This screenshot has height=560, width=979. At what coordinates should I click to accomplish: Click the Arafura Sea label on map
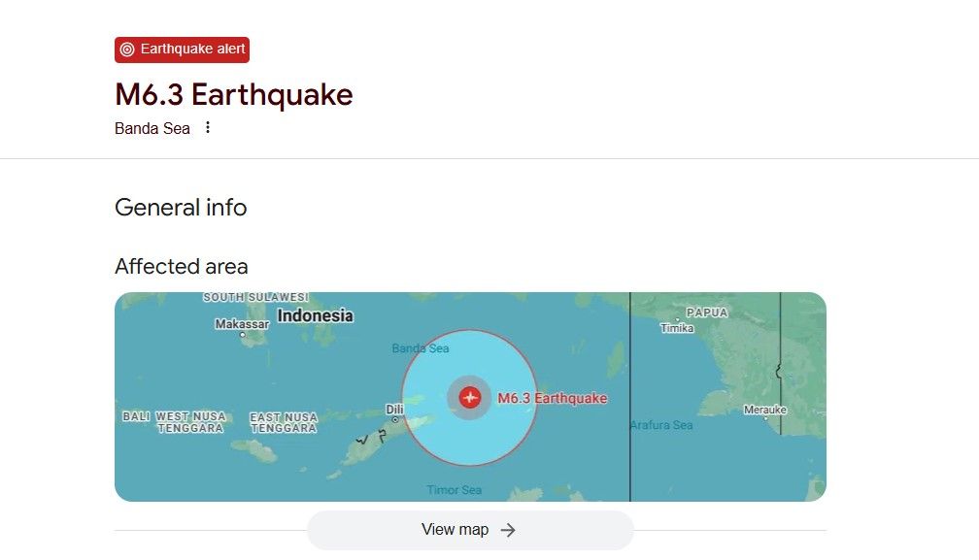[661, 425]
